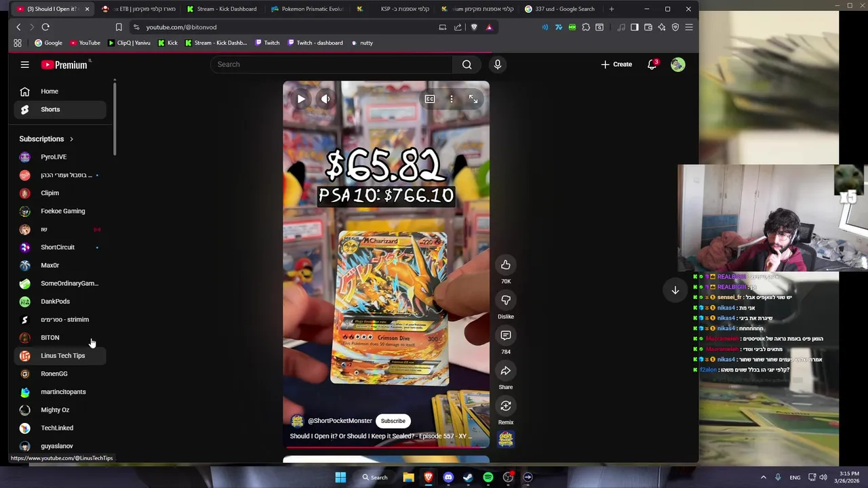Viewport: 868px width, 488px height.
Task: Open Discord from the taskbar
Action: pyautogui.click(x=448, y=477)
